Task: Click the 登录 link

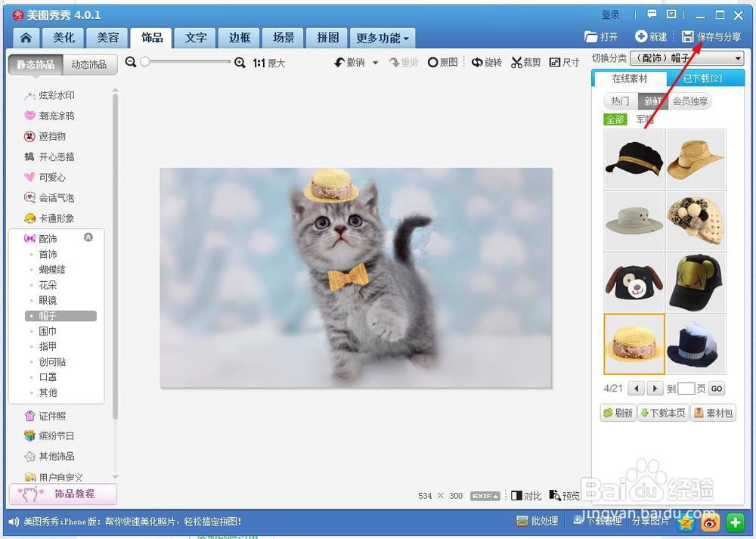Action: [610, 15]
